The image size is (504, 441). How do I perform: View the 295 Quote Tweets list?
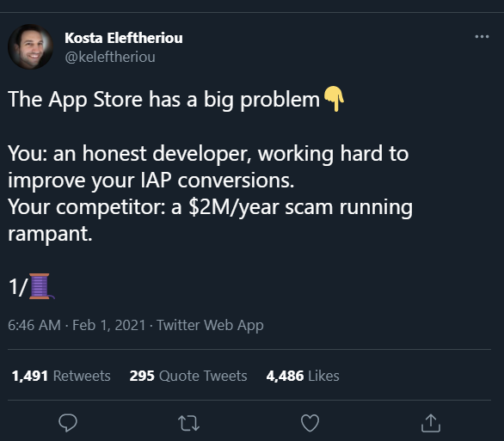click(188, 376)
